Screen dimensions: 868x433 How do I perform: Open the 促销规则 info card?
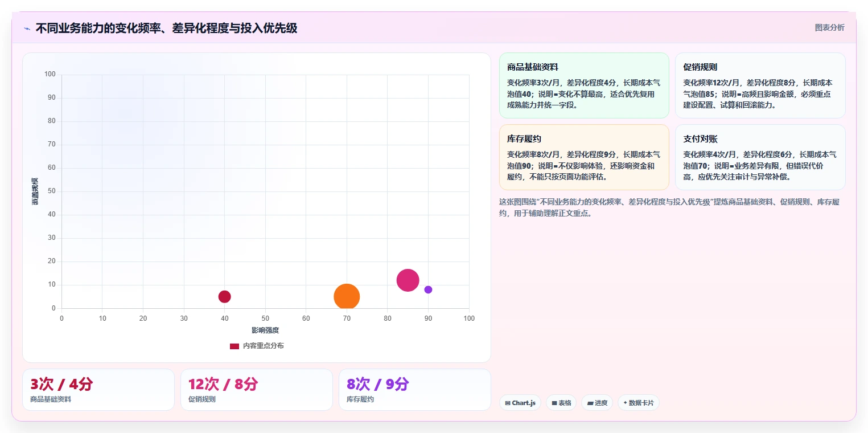760,85
